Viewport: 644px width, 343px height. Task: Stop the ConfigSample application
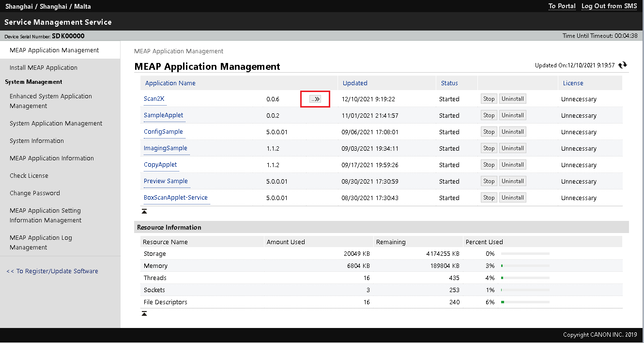489,132
